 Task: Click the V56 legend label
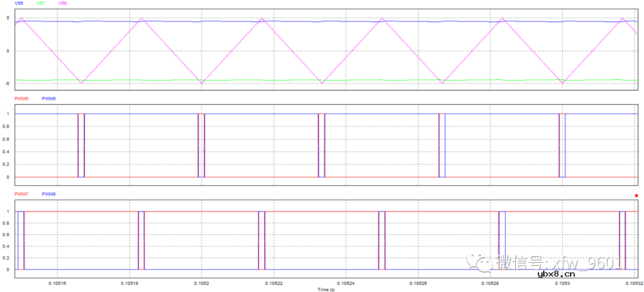[x=18, y=4]
